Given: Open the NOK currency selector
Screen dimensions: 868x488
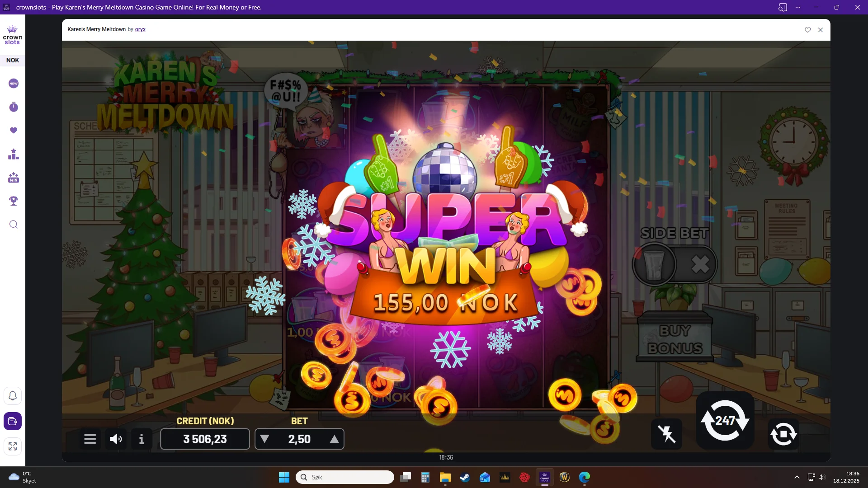Looking at the screenshot, I should 13,60.
